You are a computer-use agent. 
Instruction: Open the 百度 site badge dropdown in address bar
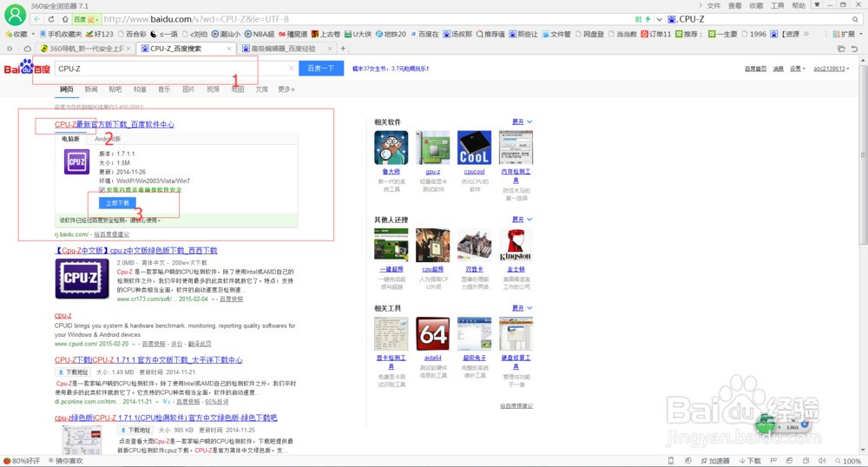87,19
